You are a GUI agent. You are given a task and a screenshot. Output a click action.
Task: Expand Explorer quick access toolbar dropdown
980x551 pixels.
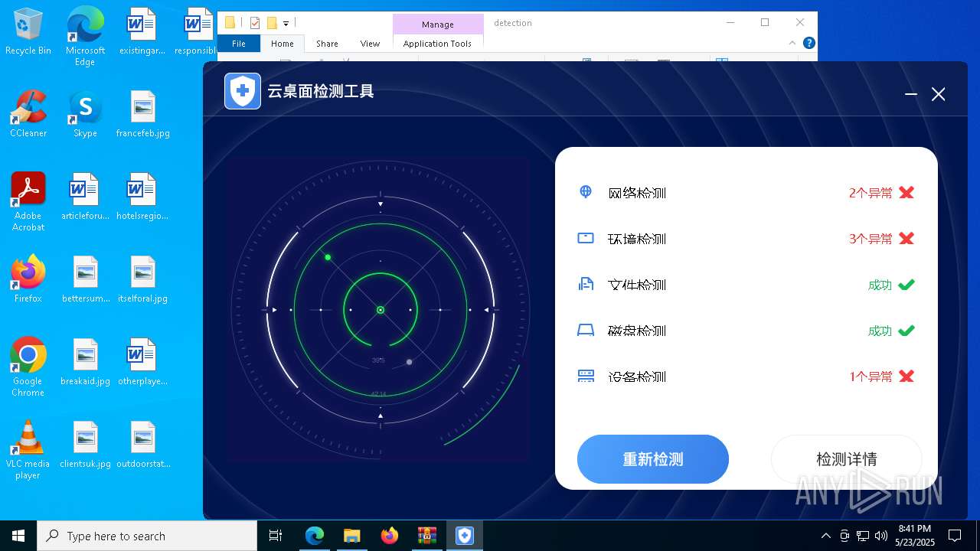pyautogui.click(x=286, y=24)
